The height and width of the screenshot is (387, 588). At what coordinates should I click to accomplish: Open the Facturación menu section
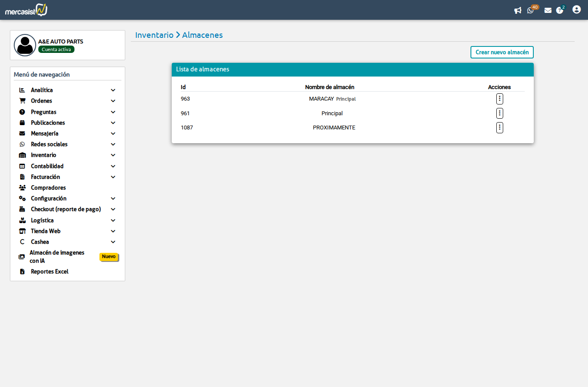[x=45, y=177]
